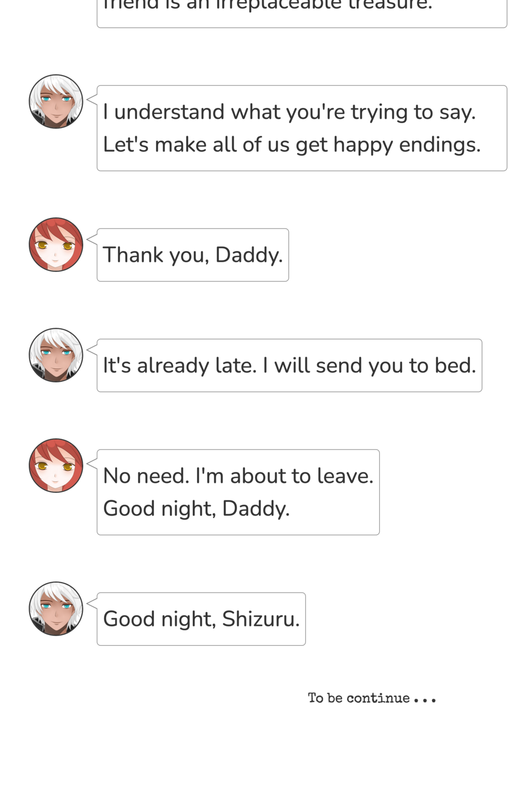Image resolution: width=522 pixels, height=812 pixels.
Task: Click the tail pointer of "Good night, Shizuru" bubble
Action: pos(92,604)
